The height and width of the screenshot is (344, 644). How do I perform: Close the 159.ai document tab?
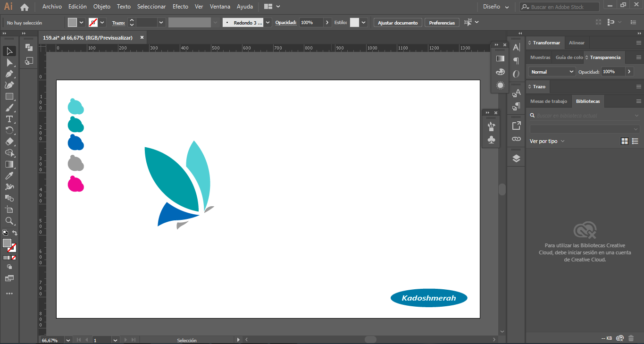(142, 37)
